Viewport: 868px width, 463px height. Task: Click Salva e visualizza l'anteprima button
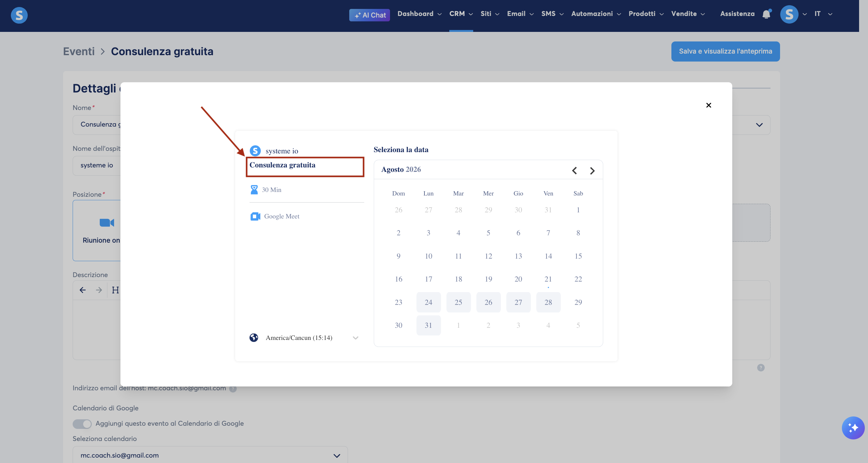pyautogui.click(x=725, y=51)
